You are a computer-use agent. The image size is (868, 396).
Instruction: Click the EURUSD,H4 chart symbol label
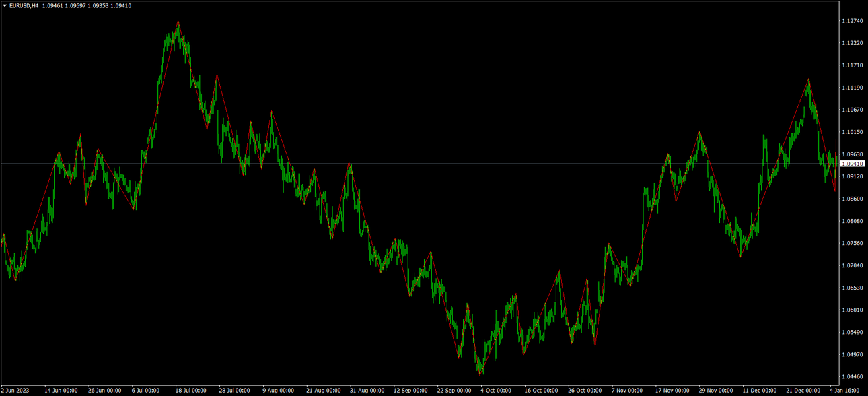pyautogui.click(x=24, y=5)
